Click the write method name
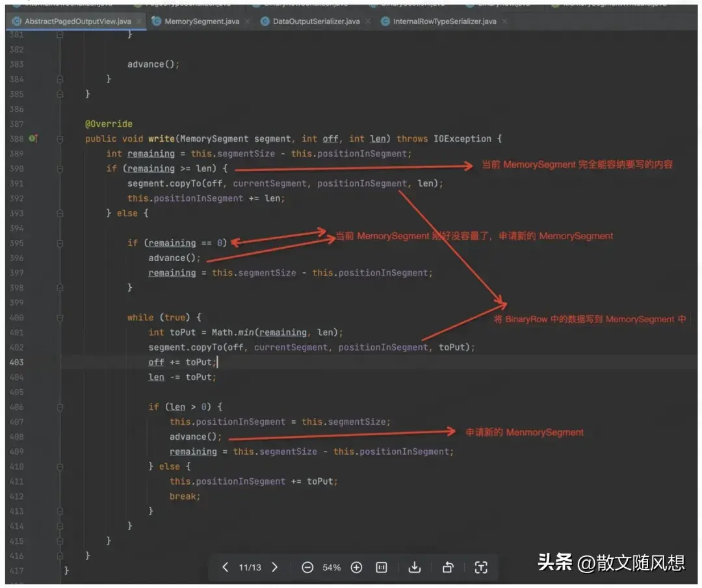This screenshot has width=702, height=588. click(161, 139)
